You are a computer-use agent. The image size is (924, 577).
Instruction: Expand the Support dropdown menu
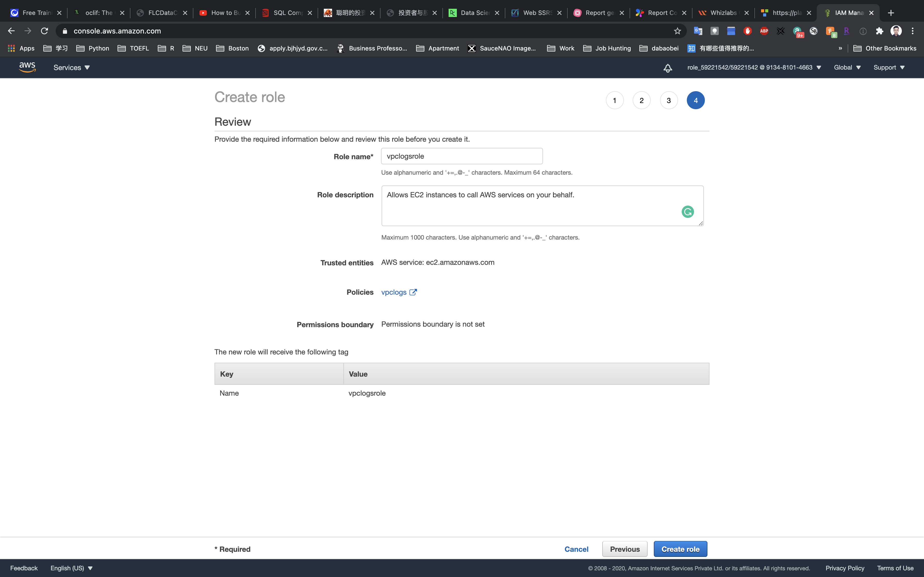pyautogui.click(x=888, y=67)
